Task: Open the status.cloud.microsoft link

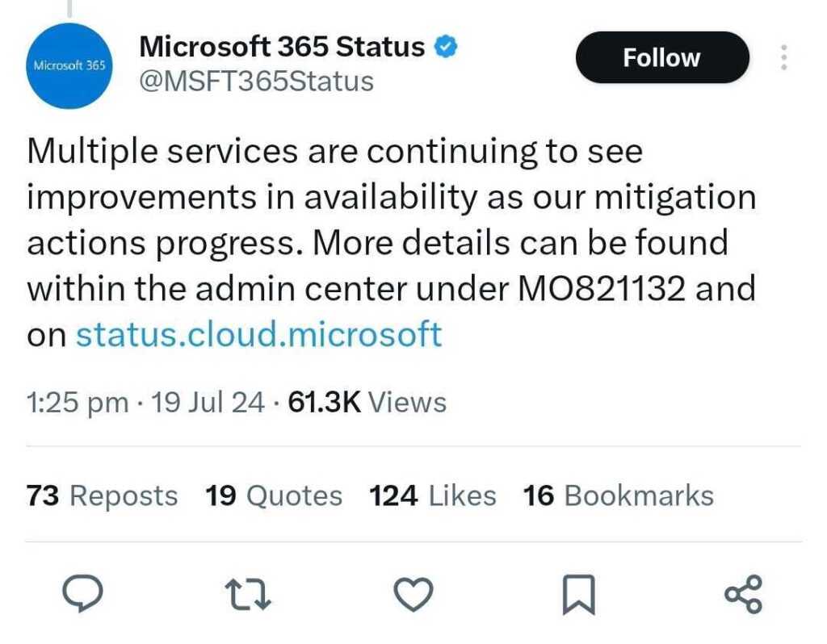Action: coord(258,333)
